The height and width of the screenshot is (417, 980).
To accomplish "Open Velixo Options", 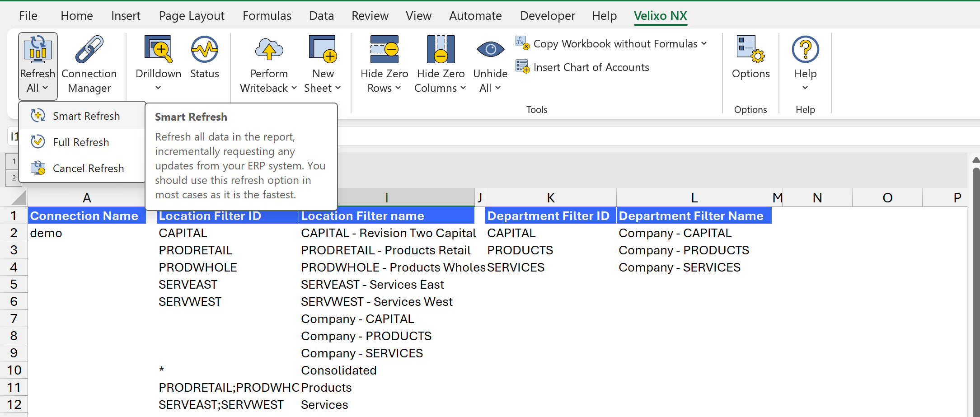I will pos(750,58).
